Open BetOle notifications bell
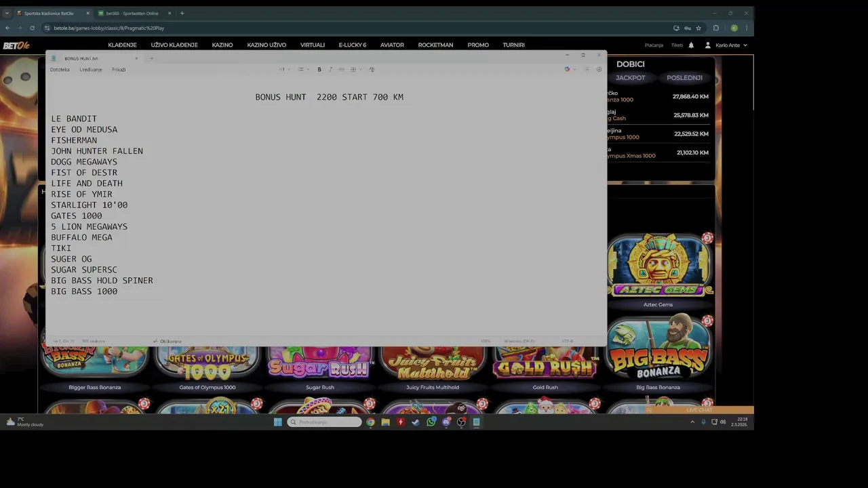This screenshot has height=488, width=868. coord(691,45)
